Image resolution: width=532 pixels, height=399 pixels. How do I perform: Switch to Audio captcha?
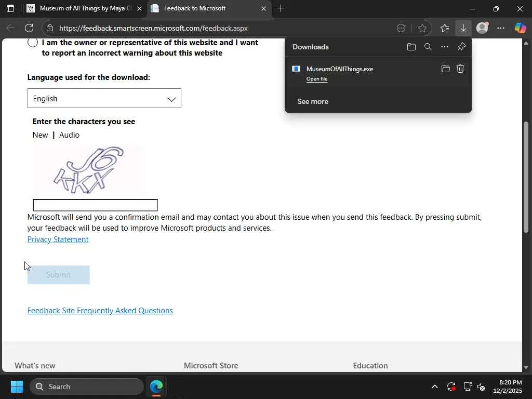(x=69, y=135)
